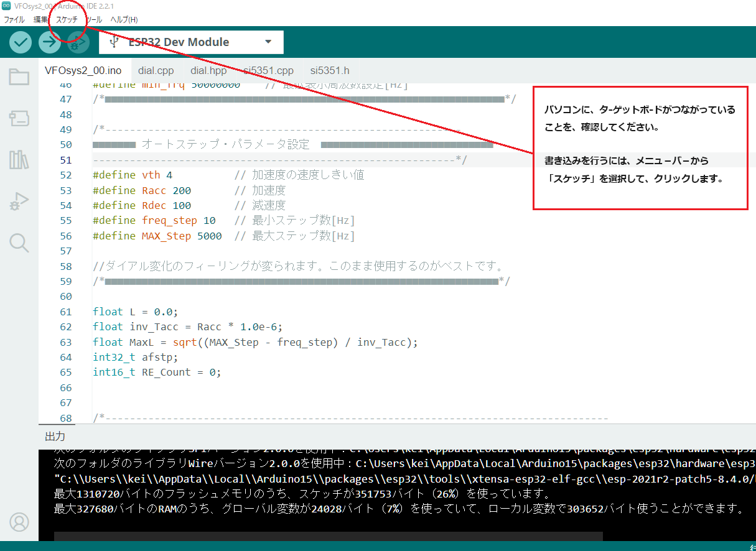
Task: Click line number 56 in gutter
Action: [x=65, y=236]
